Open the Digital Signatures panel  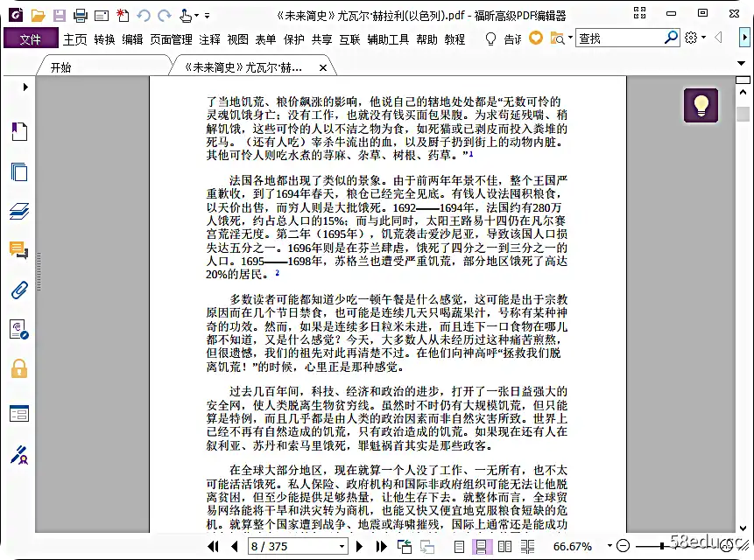pyautogui.click(x=19, y=330)
